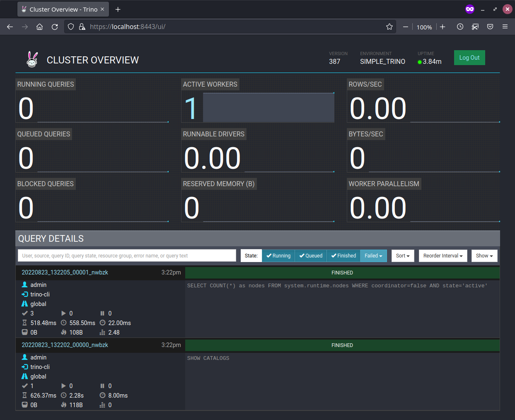Image resolution: width=515 pixels, height=420 pixels.
Task: Open the Reorder Interval dropdown
Action: [x=443, y=256]
